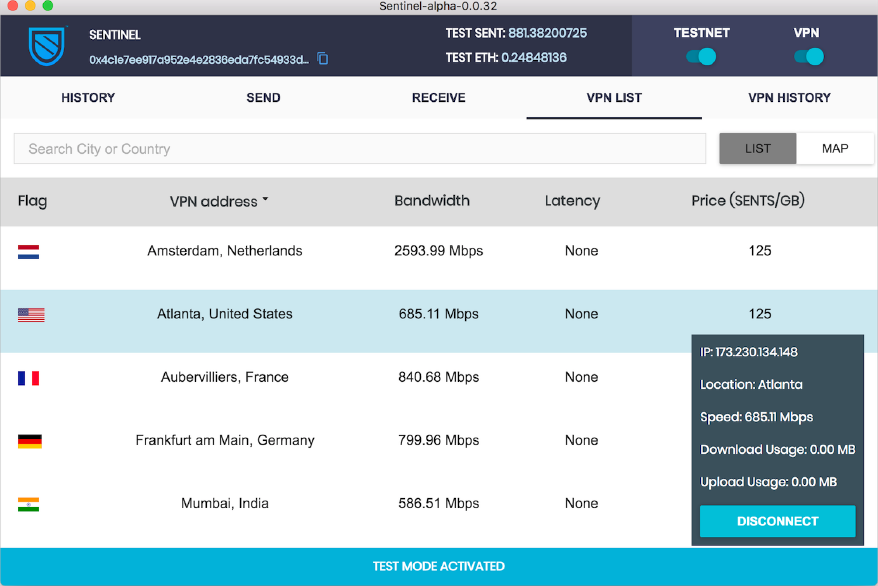This screenshot has width=878, height=586.
Task: Click the SENTINEL name label
Action: pyautogui.click(x=115, y=35)
